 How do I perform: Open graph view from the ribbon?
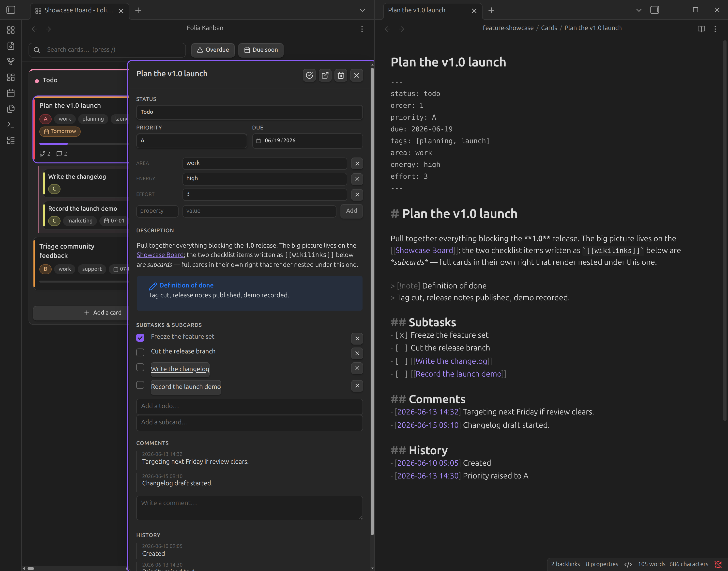tap(11, 62)
